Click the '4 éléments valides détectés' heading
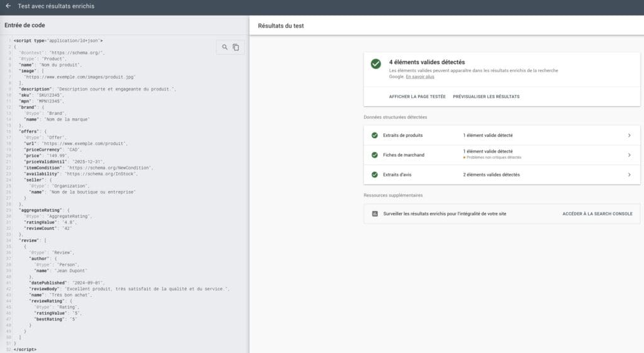Viewport: 644px width, 353px height. tap(427, 62)
